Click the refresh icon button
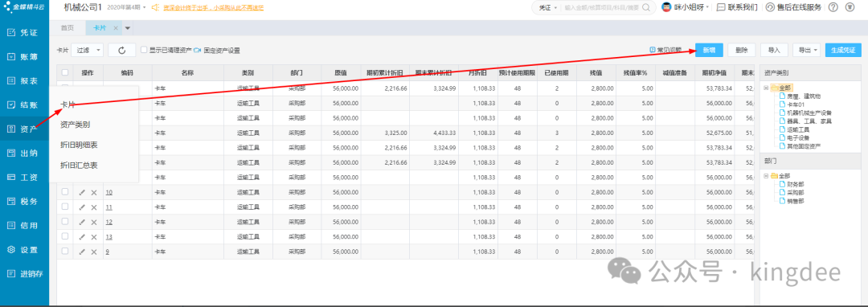 122,51
